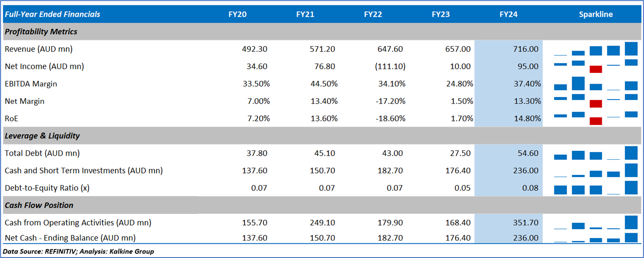Click the FY24 column header
The width and height of the screenshot is (644, 258).
coord(508,14)
